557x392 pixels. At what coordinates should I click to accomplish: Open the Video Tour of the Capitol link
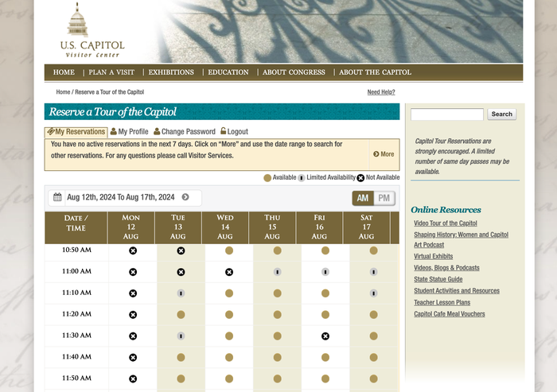446,223
